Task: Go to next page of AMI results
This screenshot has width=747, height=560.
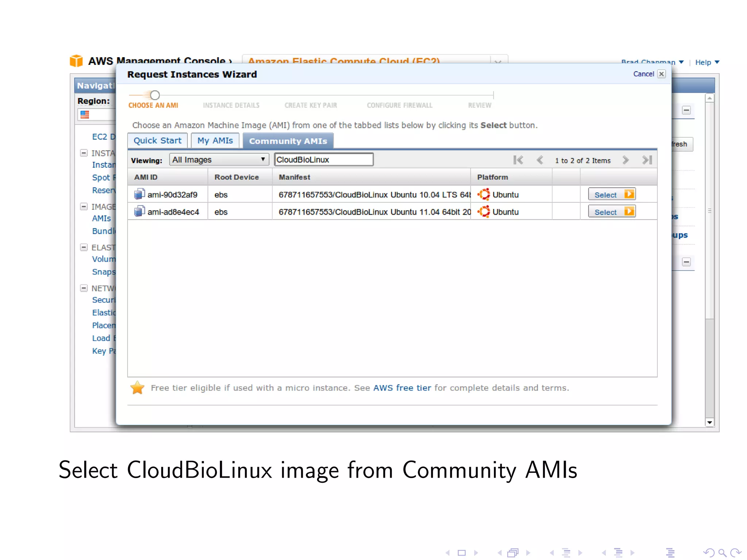Action: (626, 160)
